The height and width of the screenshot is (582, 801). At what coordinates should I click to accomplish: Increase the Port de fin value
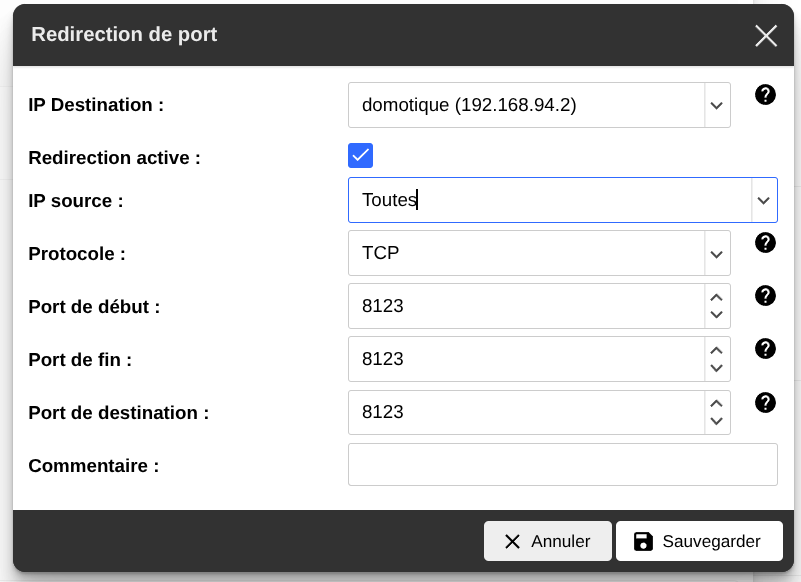pos(716,350)
